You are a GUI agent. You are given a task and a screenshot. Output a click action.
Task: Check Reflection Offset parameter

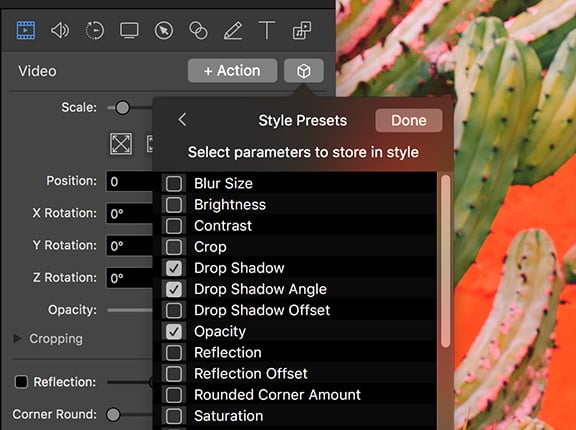click(x=174, y=374)
